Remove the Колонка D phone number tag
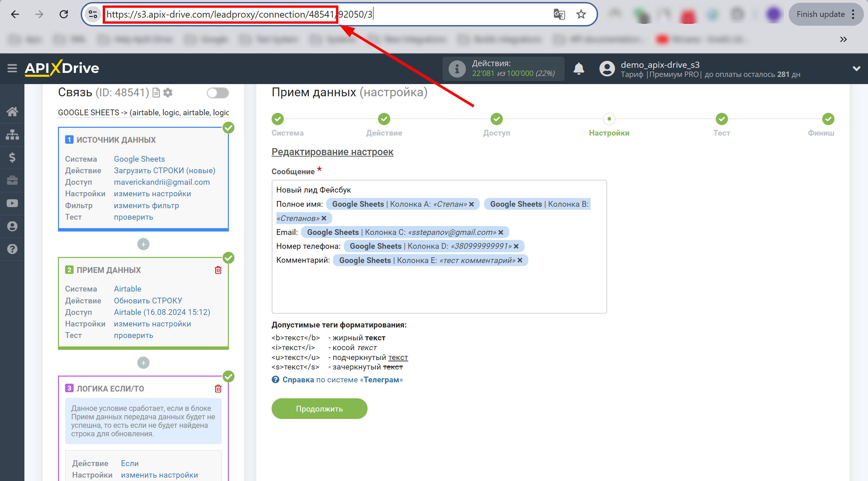The image size is (868, 481). [516, 246]
